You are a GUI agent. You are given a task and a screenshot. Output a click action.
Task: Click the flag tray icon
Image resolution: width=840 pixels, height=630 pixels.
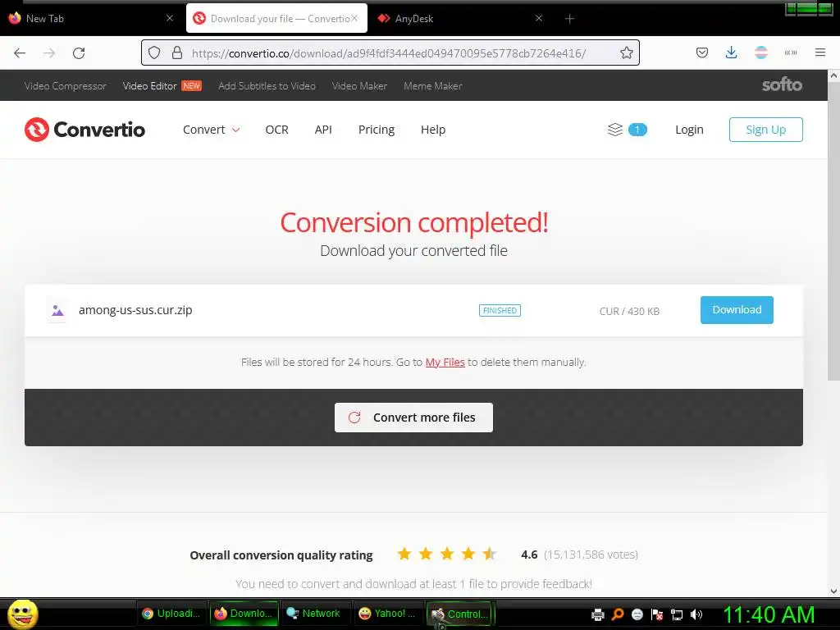click(x=657, y=614)
